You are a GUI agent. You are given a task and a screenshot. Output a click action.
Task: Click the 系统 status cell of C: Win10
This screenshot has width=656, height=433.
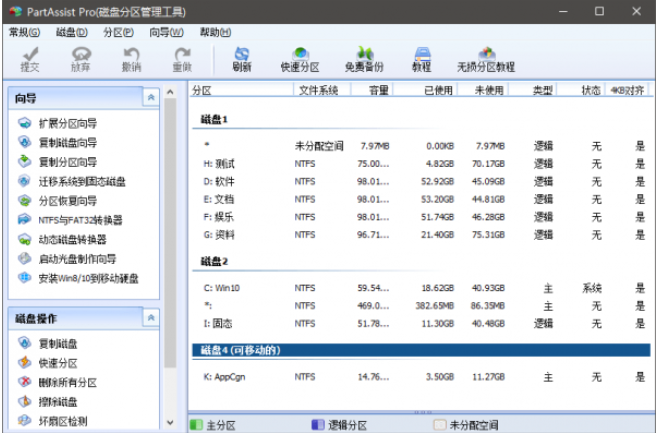point(592,288)
